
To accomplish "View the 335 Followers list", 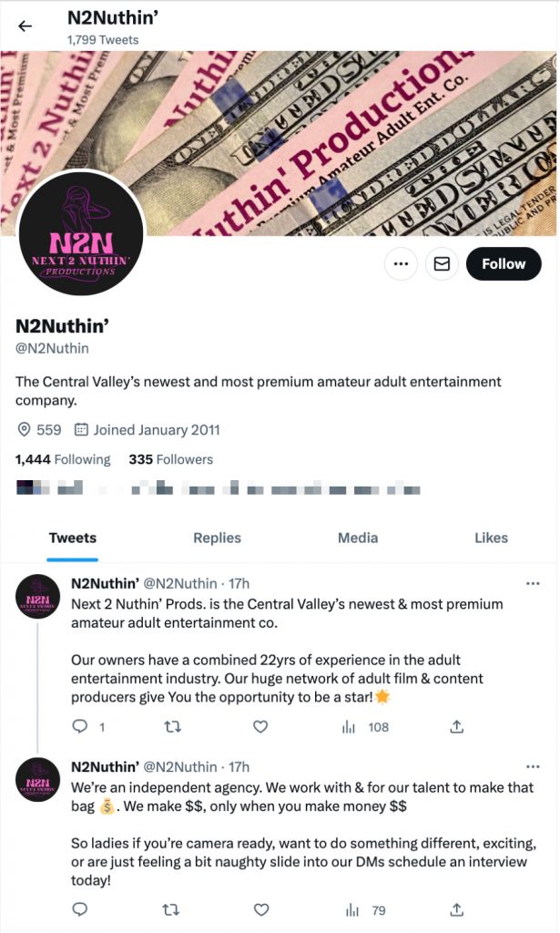I will (x=170, y=459).
